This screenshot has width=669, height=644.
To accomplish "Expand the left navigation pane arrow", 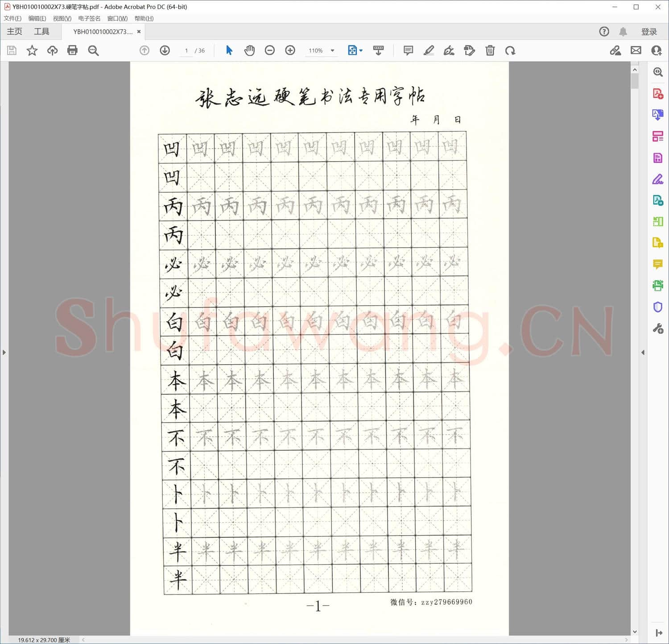I will [x=4, y=353].
